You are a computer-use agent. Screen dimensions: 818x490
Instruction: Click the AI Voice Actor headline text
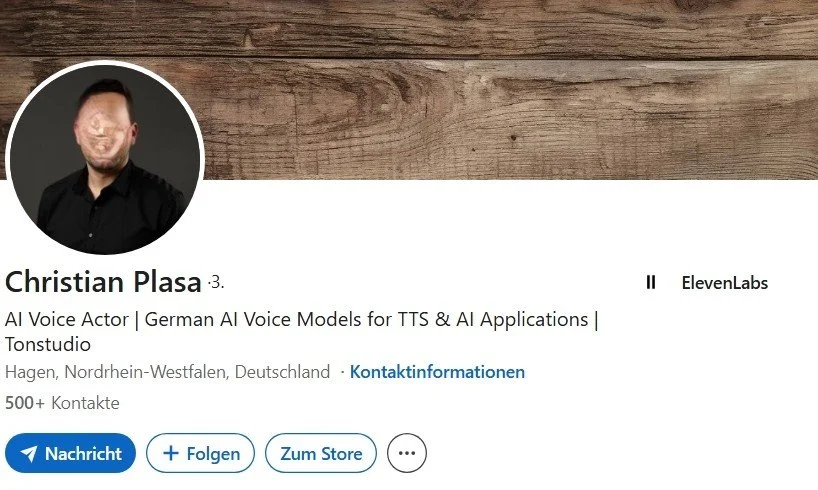[67, 319]
